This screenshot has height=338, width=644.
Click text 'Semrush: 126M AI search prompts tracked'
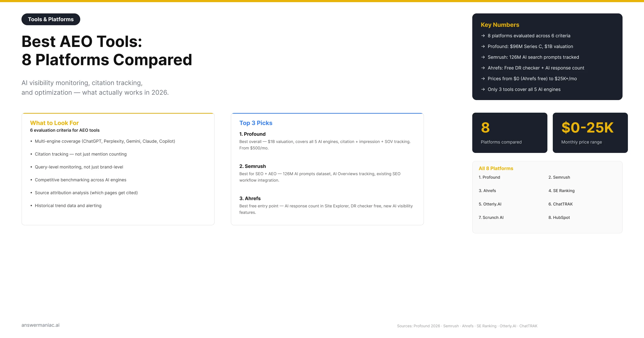coord(533,57)
